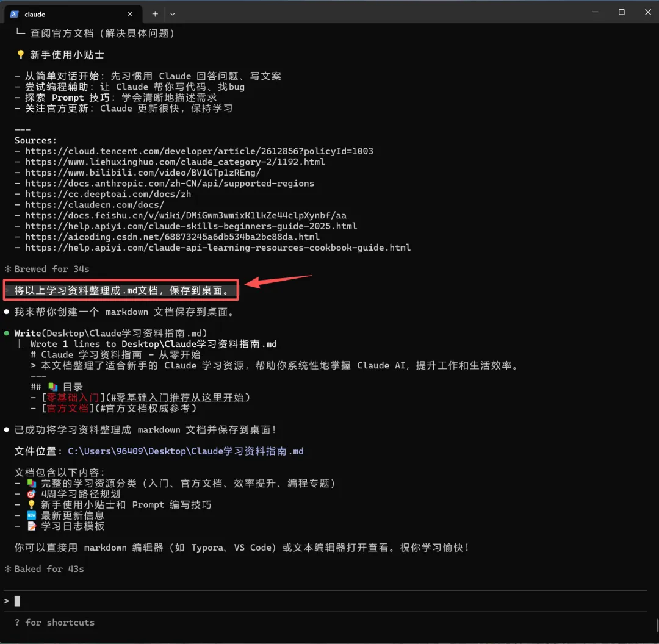Open the docs.feishu.cn wiki link

click(185, 215)
